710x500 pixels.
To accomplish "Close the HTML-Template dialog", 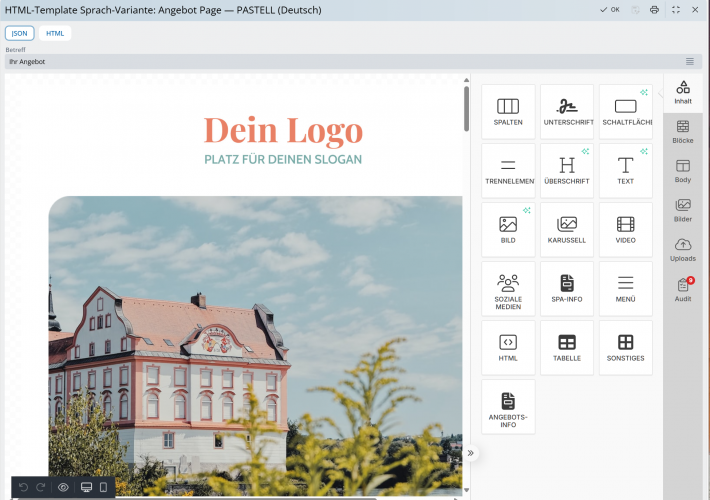I will point(695,10).
